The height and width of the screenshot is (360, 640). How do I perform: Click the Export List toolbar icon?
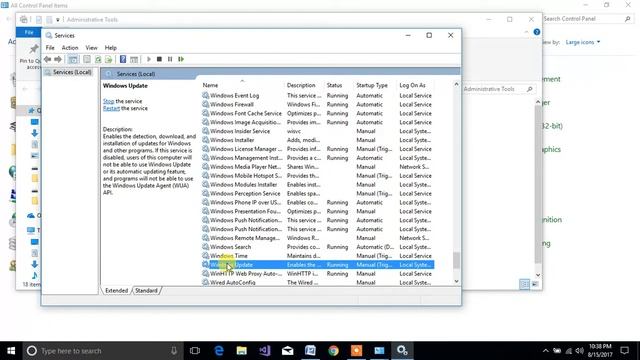click(x=108, y=59)
